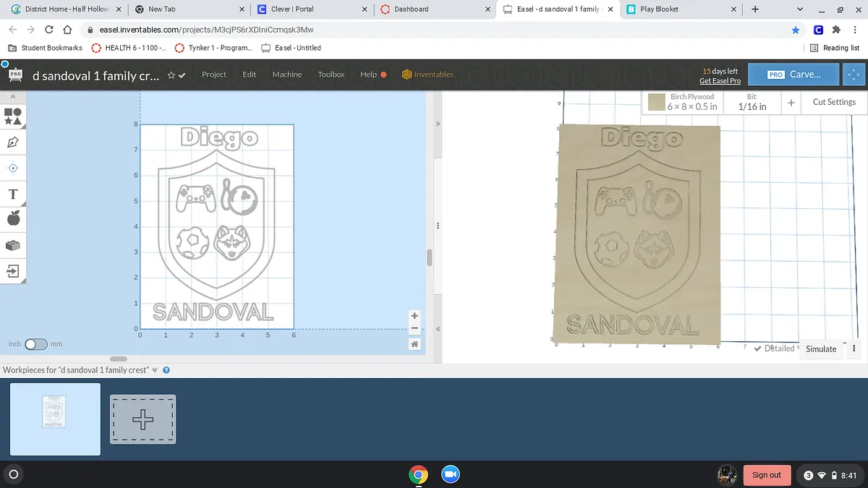Open the Apps brick icon
Screen dimensions: 868x488
pos(12,245)
